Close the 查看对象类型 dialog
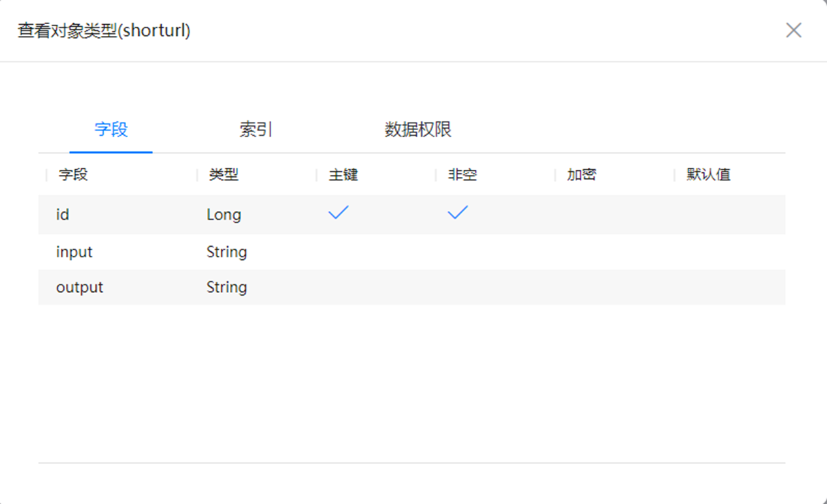Viewport: 827px width, 504px height. [x=794, y=30]
